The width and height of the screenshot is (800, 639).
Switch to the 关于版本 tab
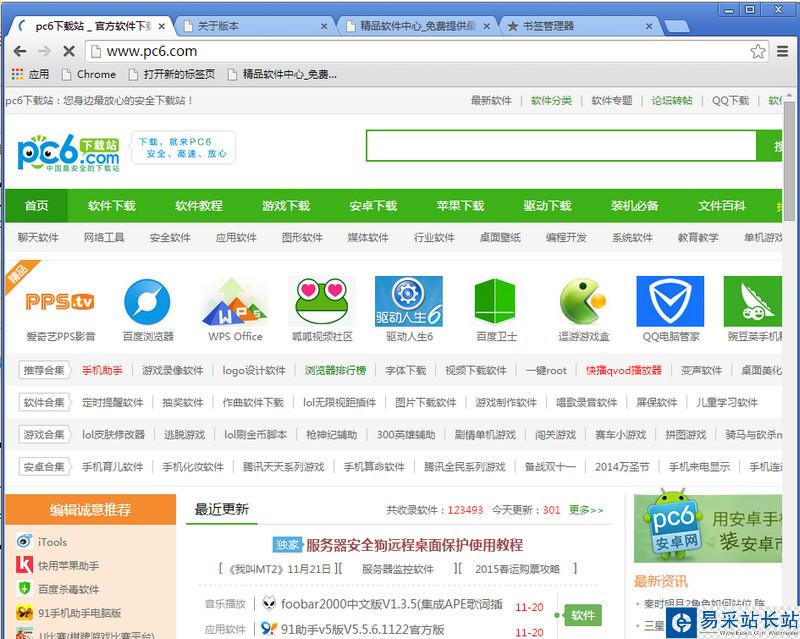[255, 26]
